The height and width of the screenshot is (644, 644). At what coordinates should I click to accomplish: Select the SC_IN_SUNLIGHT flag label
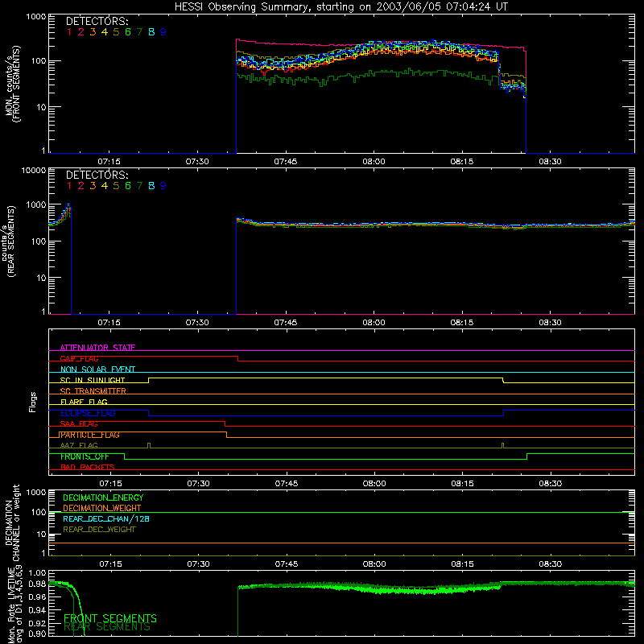(93, 380)
